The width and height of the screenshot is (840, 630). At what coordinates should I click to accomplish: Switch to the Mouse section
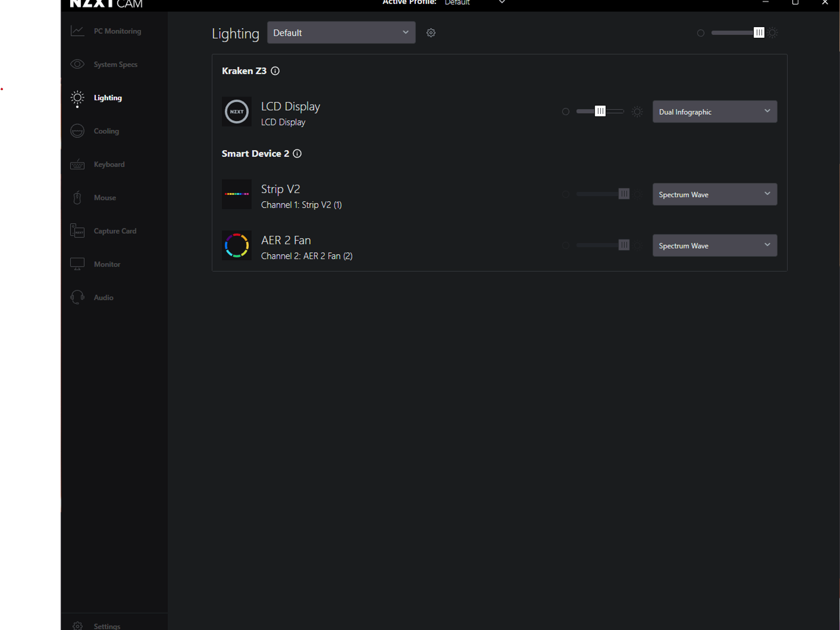105,198
